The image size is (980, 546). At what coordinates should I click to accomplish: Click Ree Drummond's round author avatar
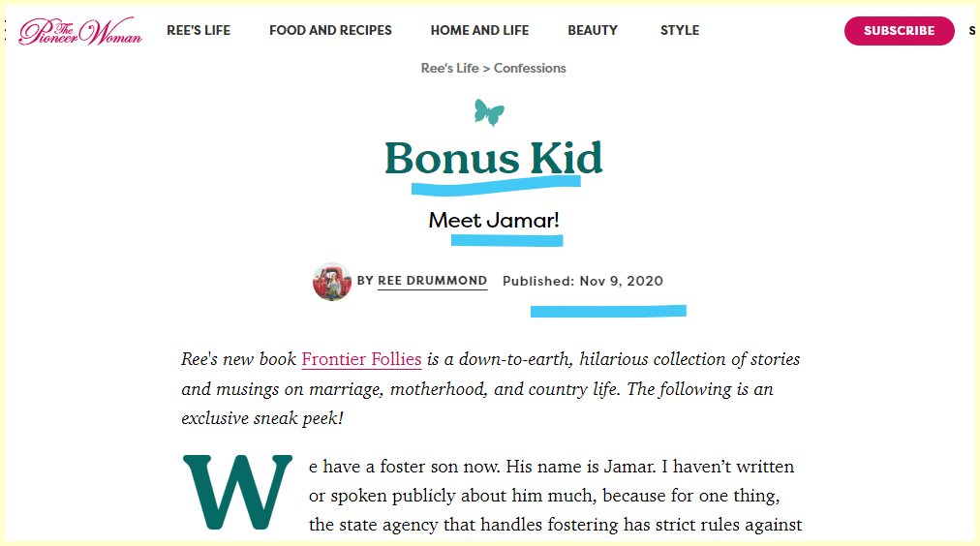coord(332,282)
